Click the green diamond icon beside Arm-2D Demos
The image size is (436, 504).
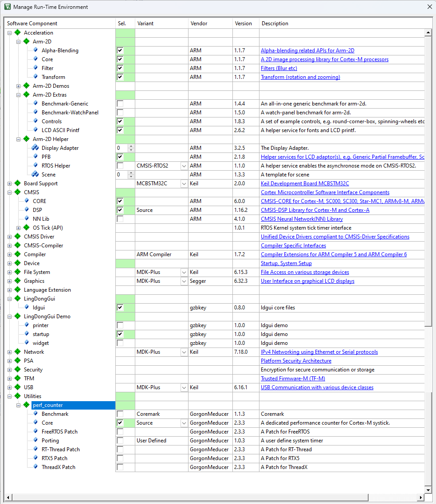(x=27, y=86)
